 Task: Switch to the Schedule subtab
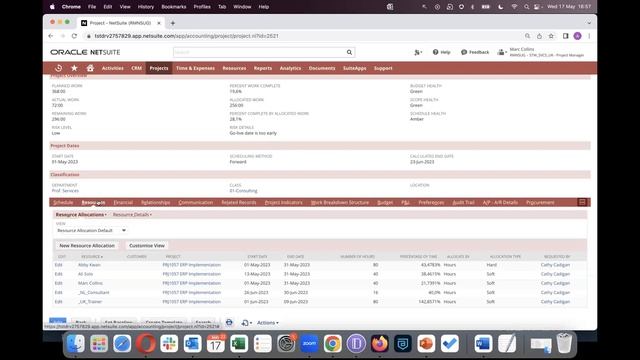[63, 202]
